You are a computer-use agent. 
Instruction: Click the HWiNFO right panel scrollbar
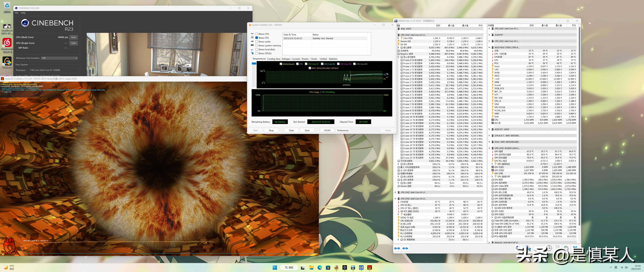click(x=579, y=125)
